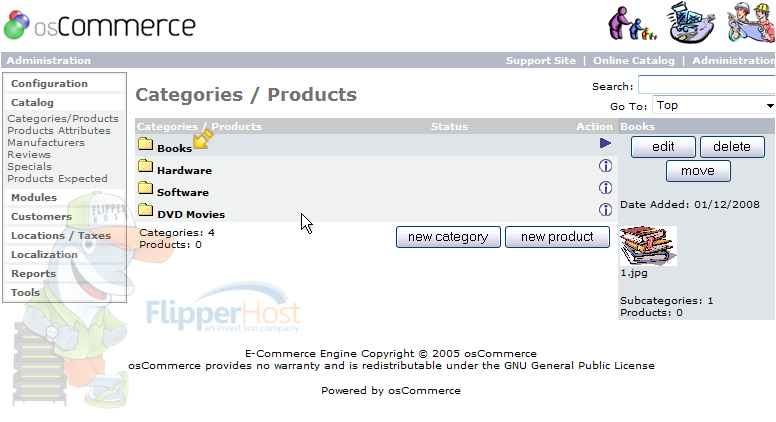
Task: Click the Subcategories: 1 text
Action: tap(667, 301)
